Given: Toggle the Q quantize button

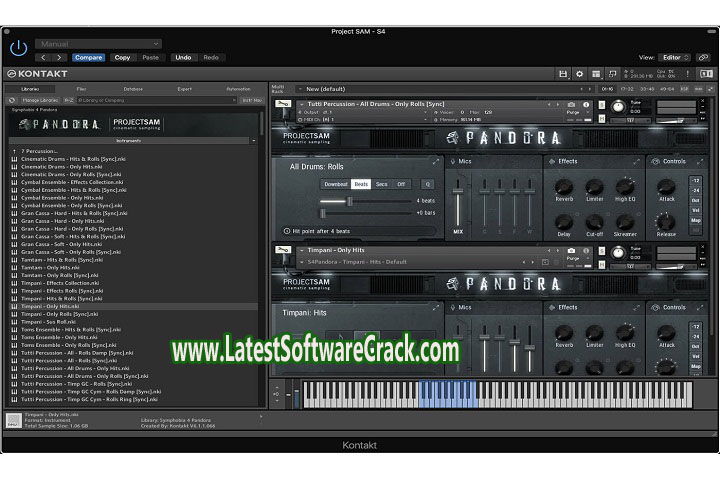Looking at the screenshot, I should [x=428, y=184].
